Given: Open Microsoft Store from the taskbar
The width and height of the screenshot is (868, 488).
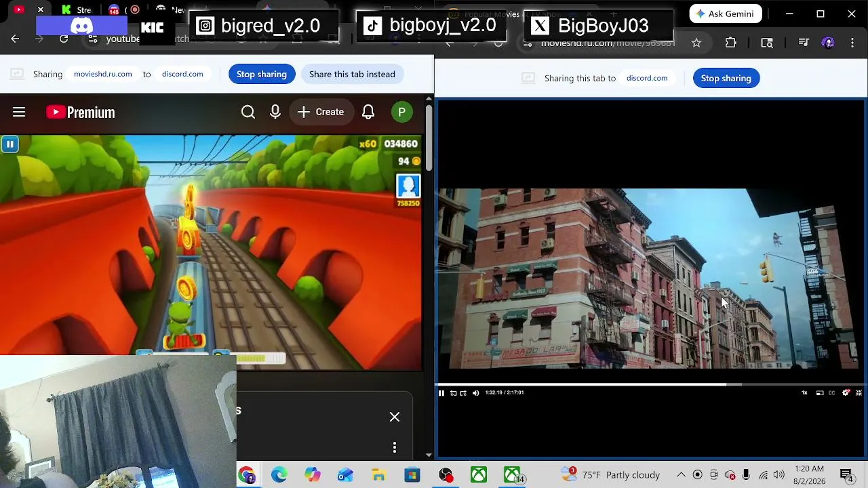Looking at the screenshot, I should pyautogui.click(x=412, y=475).
